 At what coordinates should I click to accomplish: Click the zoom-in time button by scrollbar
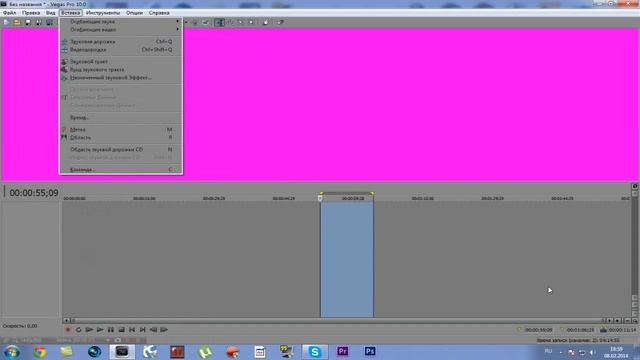tap(618, 321)
